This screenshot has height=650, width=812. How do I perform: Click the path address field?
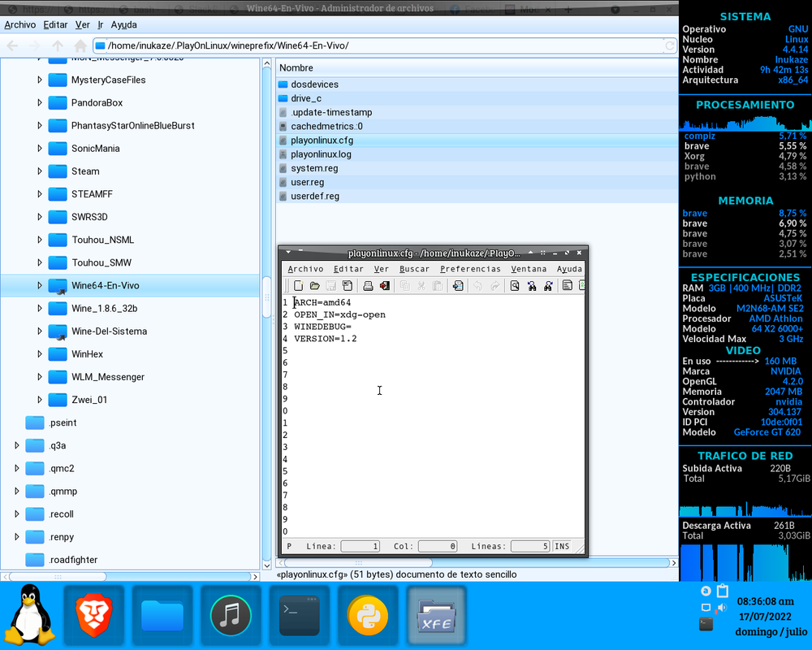coord(384,45)
